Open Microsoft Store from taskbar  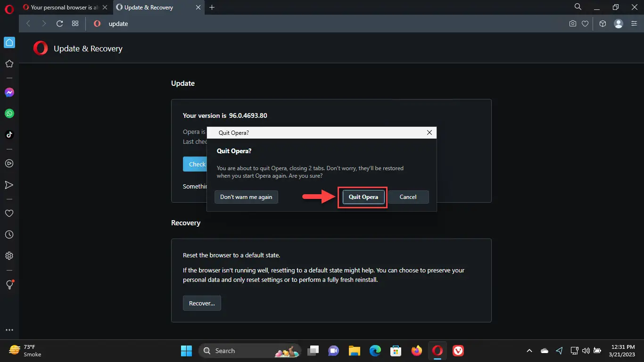tap(396, 351)
